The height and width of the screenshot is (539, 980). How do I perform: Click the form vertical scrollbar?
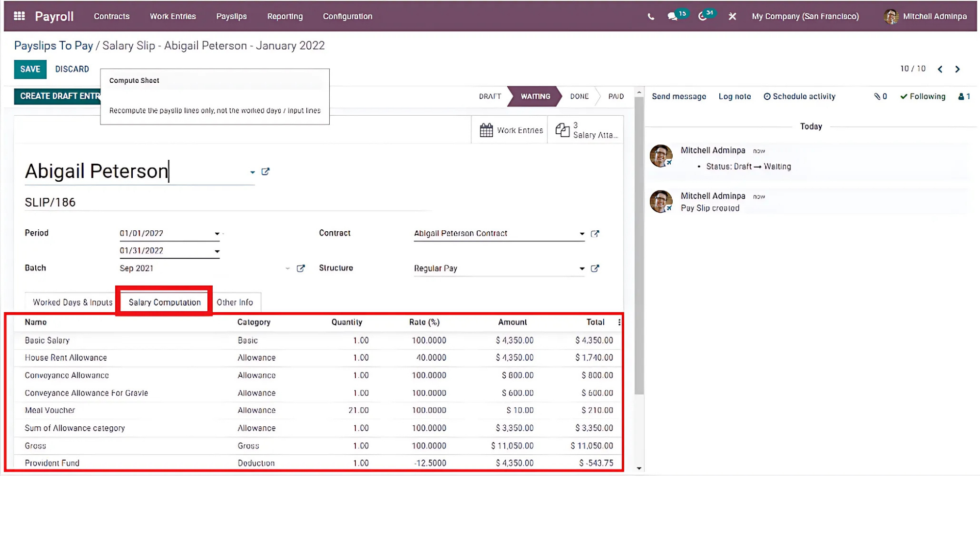(x=638, y=245)
